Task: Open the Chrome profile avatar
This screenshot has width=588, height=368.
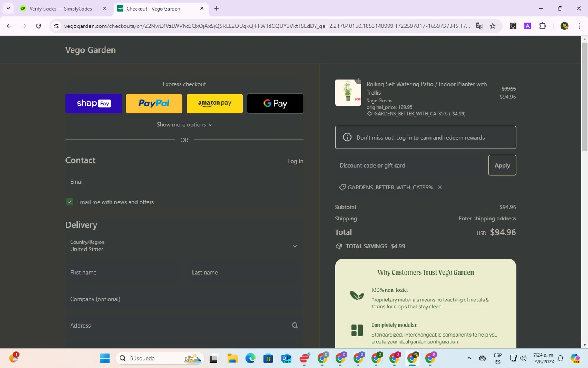Action: [564, 26]
